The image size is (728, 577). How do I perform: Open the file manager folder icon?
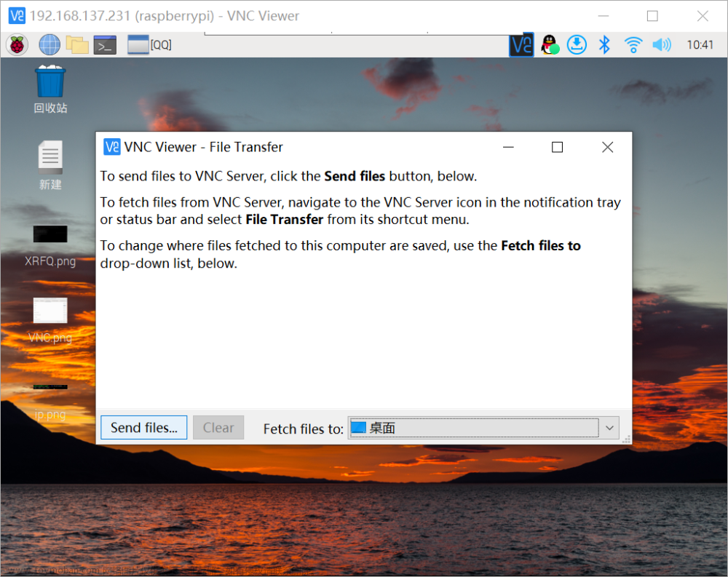click(x=77, y=45)
